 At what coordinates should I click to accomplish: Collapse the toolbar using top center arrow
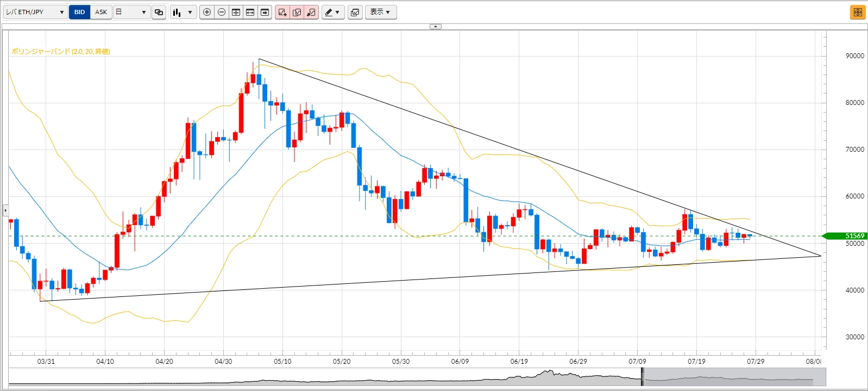click(436, 26)
